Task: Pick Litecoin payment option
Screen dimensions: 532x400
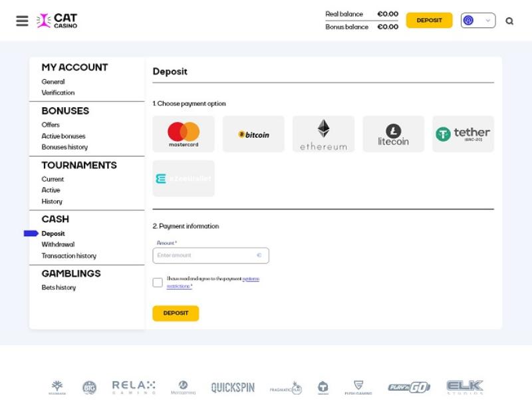Action: point(393,134)
